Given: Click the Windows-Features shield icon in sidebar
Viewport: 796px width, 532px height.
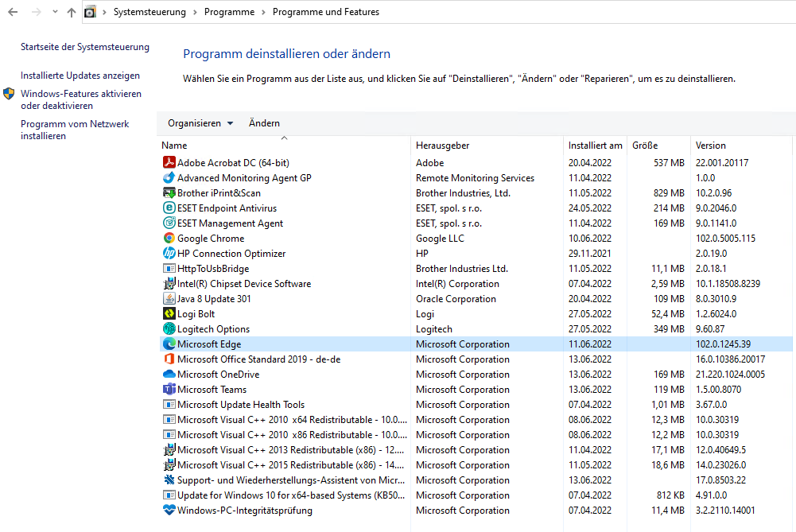Looking at the screenshot, I should coord(8,93).
